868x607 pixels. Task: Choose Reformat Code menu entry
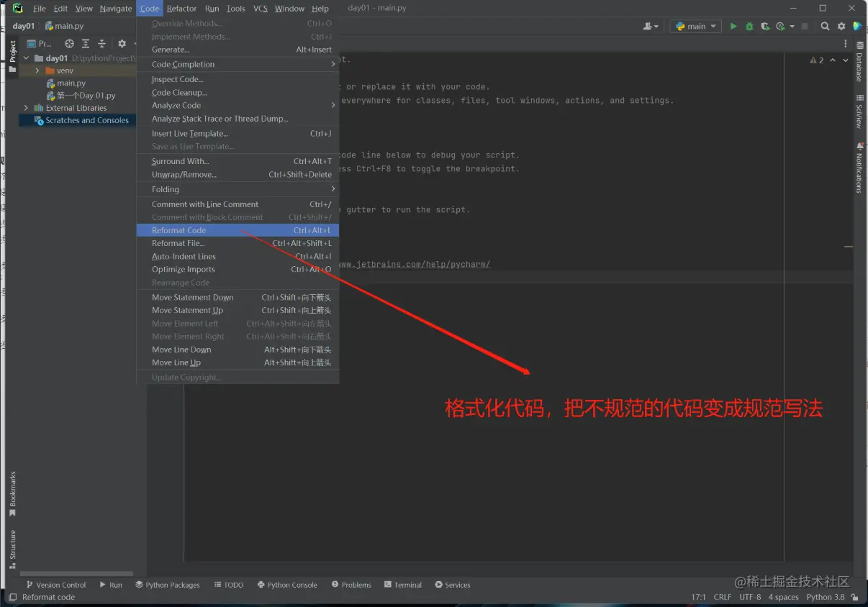(x=238, y=230)
